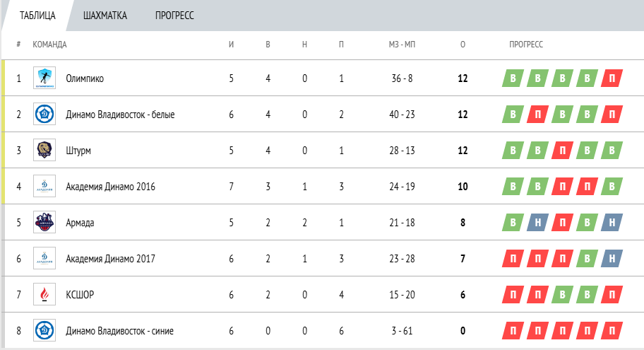Click Академия Динамо 2017 team logo

(44, 258)
